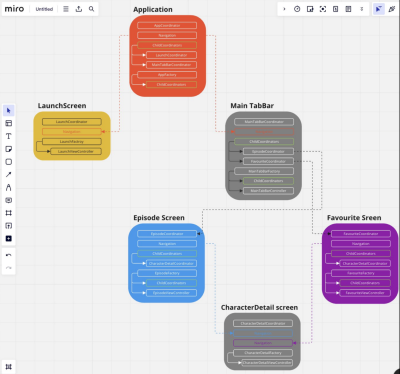
Task: Toggle the reactions confetti icon
Action: tap(392, 9)
